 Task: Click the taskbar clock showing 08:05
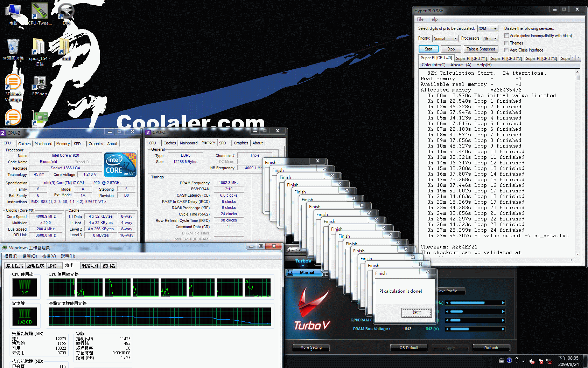pyautogui.click(x=568, y=361)
